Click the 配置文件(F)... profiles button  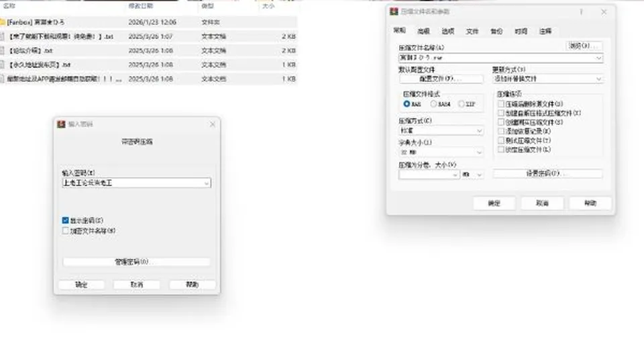point(441,79)
